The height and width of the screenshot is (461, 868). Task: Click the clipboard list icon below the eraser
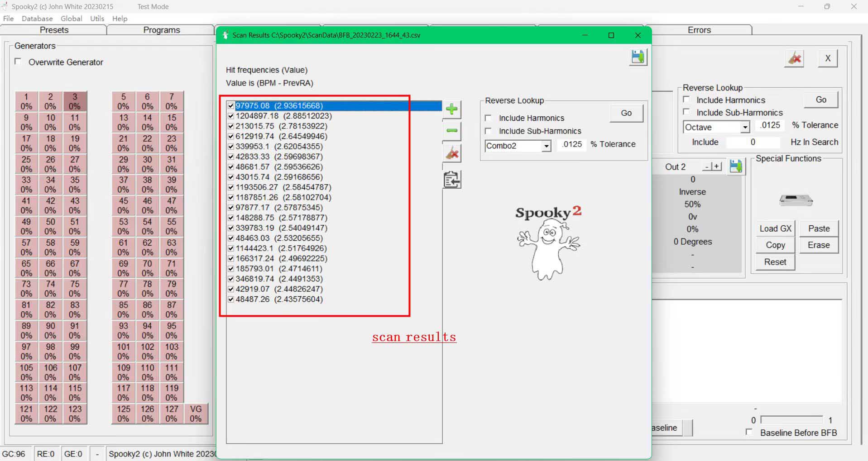click(x=451, y=180)
